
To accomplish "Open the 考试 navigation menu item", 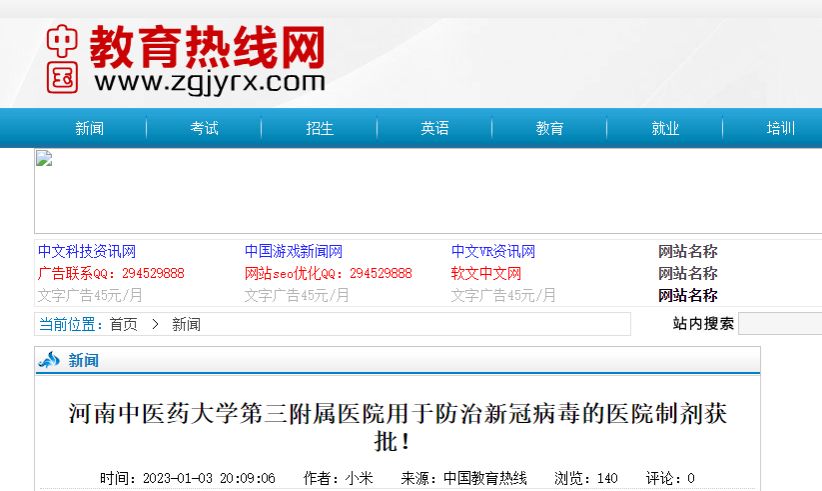I will pos(204,128).
